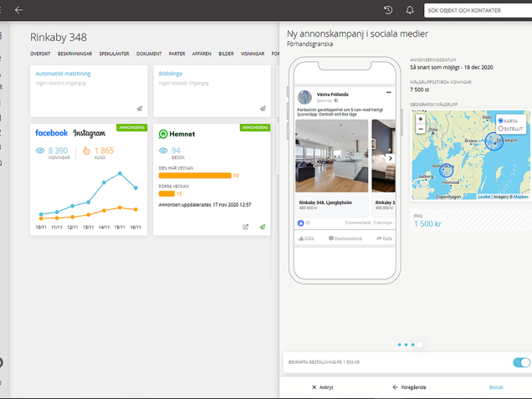Click send icon on Bildslinga card
The width and height of the screenshot is (532, 399).
click(262, 109)
